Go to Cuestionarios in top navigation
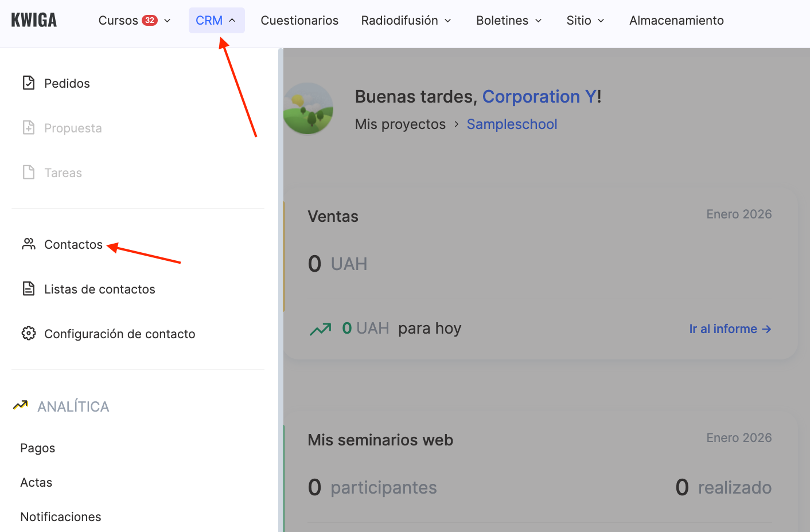This screenshot has width=810, height=532. pyautogui.click(x=299, y=21)
